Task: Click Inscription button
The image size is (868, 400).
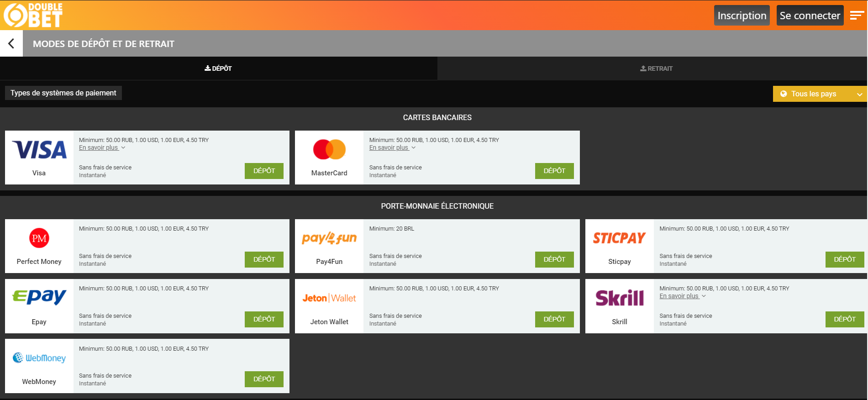Action: coord(742,16)
